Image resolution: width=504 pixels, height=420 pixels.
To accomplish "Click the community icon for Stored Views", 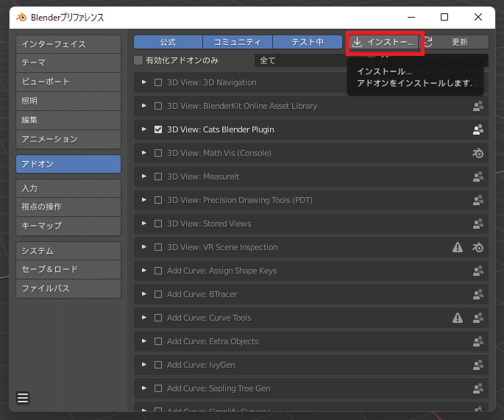I will click(478, 224).
